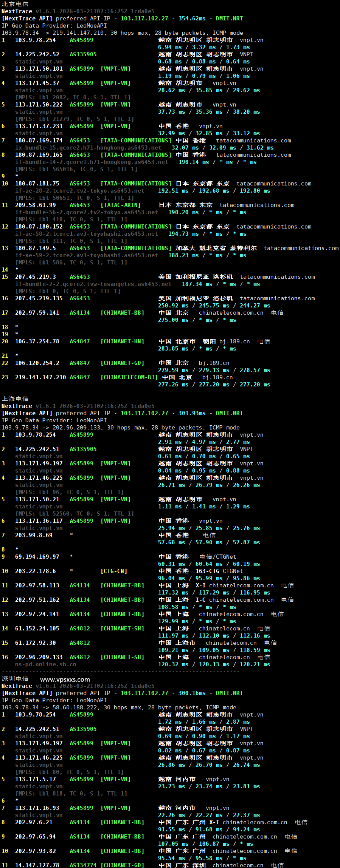Select hop IP 207.45.219.3
This screenshot has height=868, width=340.
[x=36, y=277]
